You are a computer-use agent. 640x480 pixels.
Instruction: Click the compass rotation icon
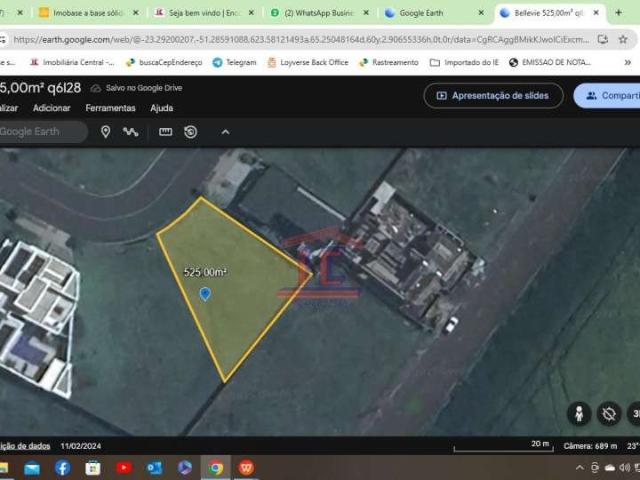pos(608,413)
